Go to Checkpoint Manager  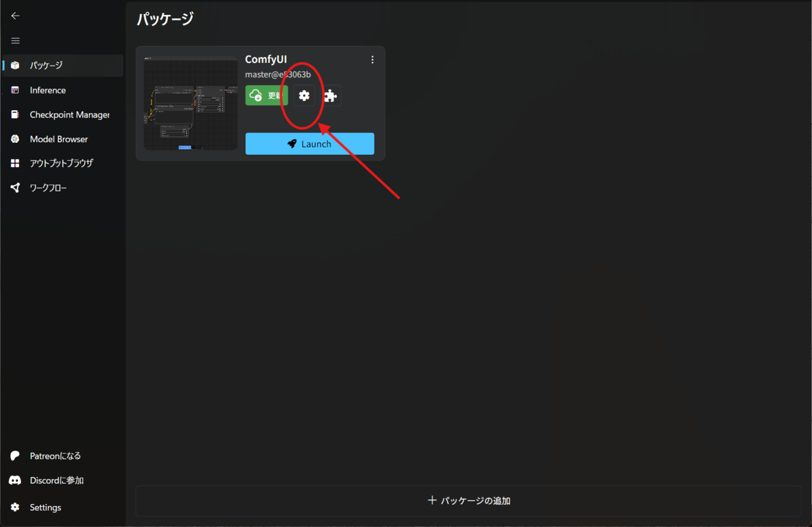[63, 114]
